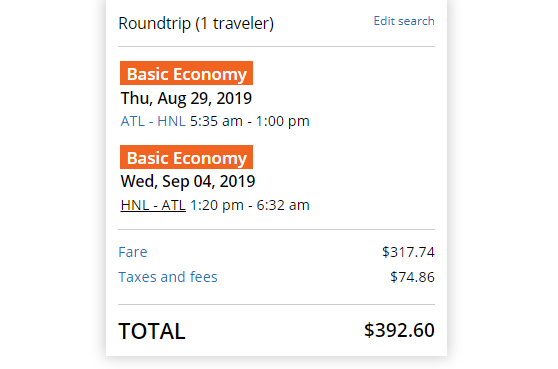This screenshot has height=369, width=558.
Task: Open the ATL - HNL flight link
Action: pyautogui.click(x=153, y=121)
